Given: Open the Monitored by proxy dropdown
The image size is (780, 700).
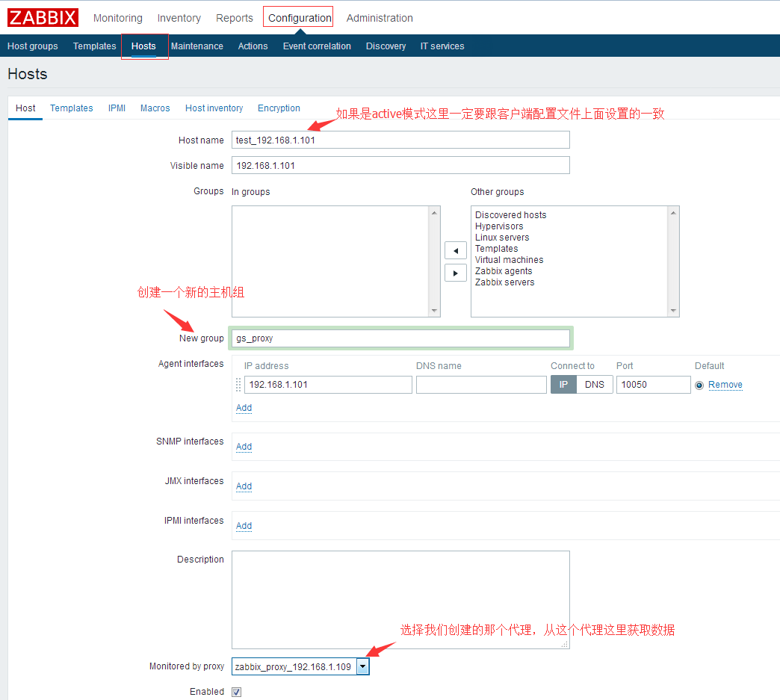Looking at the screenshot, I should [362, 666].
